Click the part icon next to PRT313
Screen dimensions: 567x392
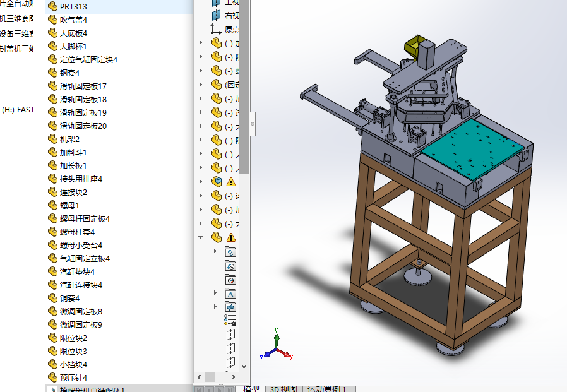pyautogui.click(x=53, y=6)
